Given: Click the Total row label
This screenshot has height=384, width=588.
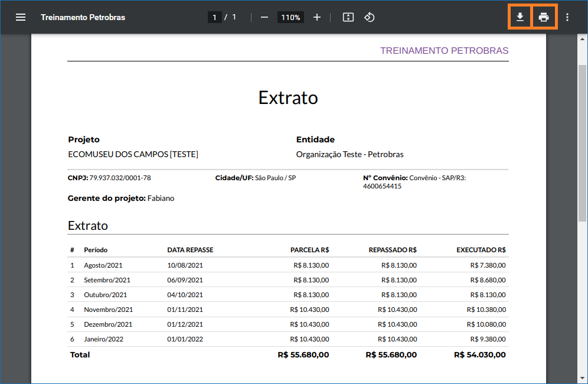Looking at the screenshot, I should (x=80, y=354).
